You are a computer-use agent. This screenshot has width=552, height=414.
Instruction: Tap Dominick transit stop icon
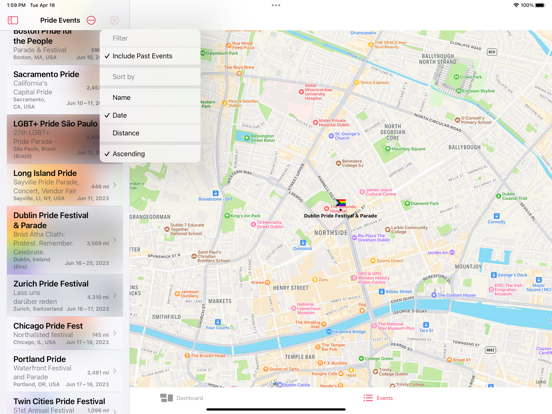coord(303,243)
